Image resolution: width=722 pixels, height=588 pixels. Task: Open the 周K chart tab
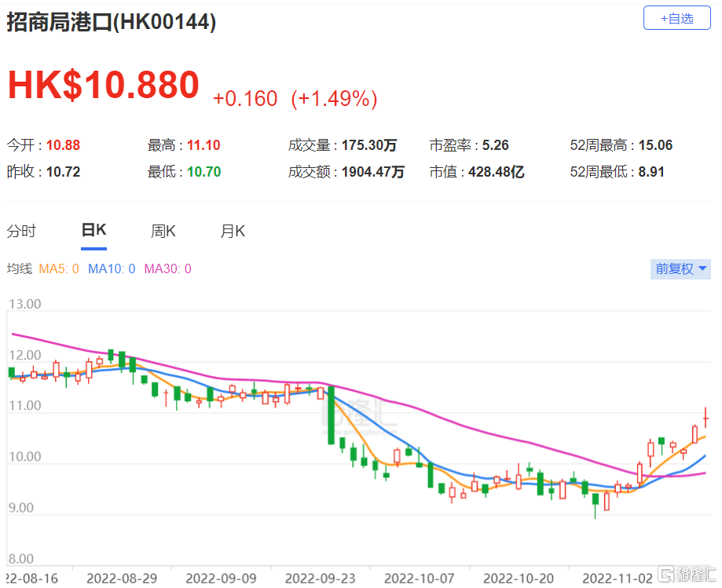(x=163, y=231)
